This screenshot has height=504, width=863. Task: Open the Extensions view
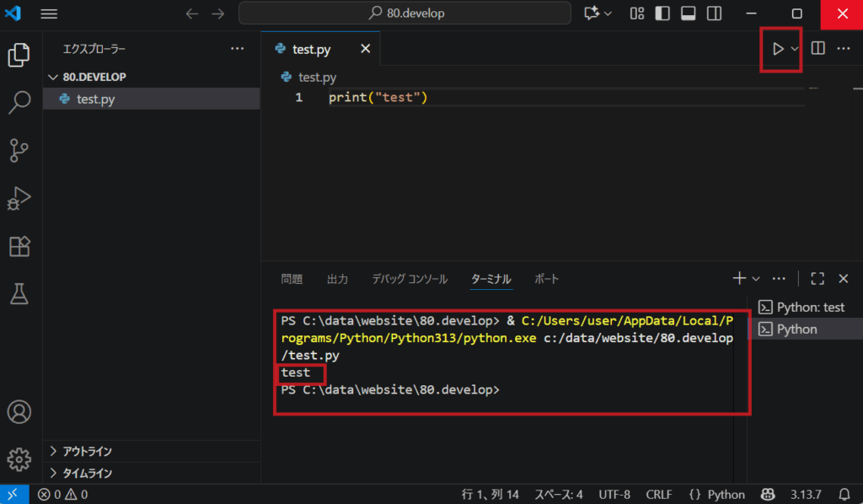[x=19, y=246]
